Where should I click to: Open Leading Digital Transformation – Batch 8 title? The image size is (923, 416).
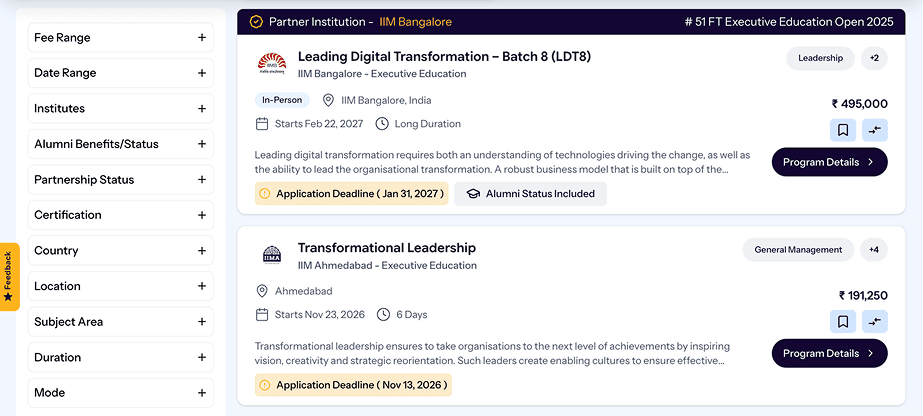[x=444, y=56]
